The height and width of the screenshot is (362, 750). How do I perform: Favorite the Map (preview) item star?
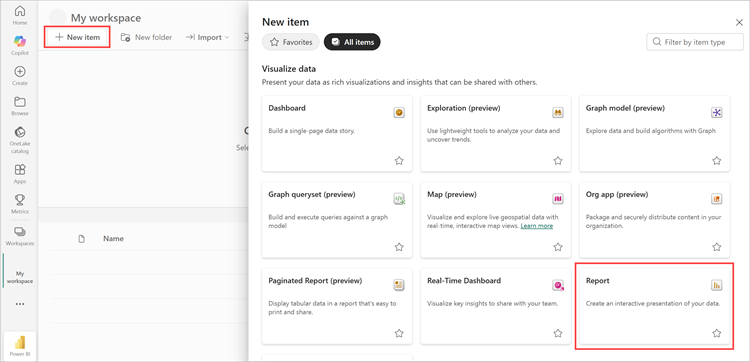click(x=558, y=247)
